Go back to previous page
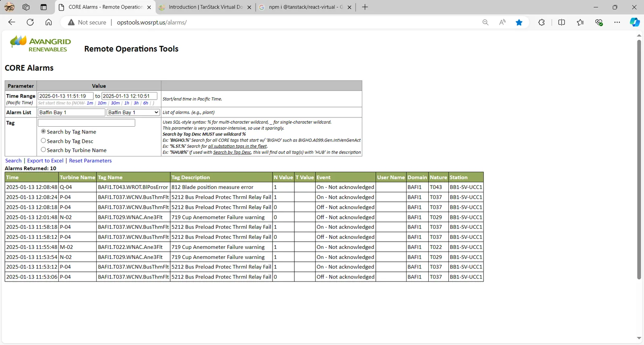Viewport: 644px width, 345px height. tap(12, 22)
